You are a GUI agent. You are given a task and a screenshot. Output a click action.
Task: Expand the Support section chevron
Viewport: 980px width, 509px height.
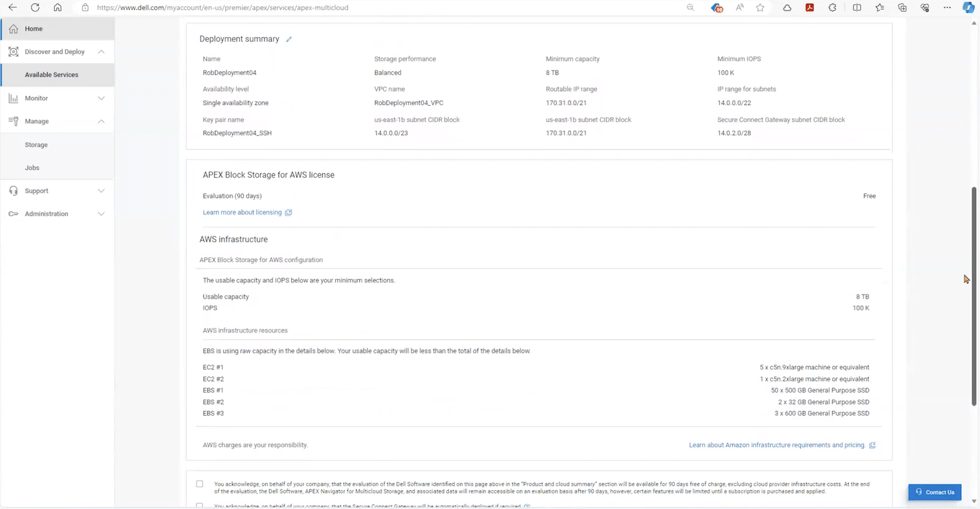point(101,191)
